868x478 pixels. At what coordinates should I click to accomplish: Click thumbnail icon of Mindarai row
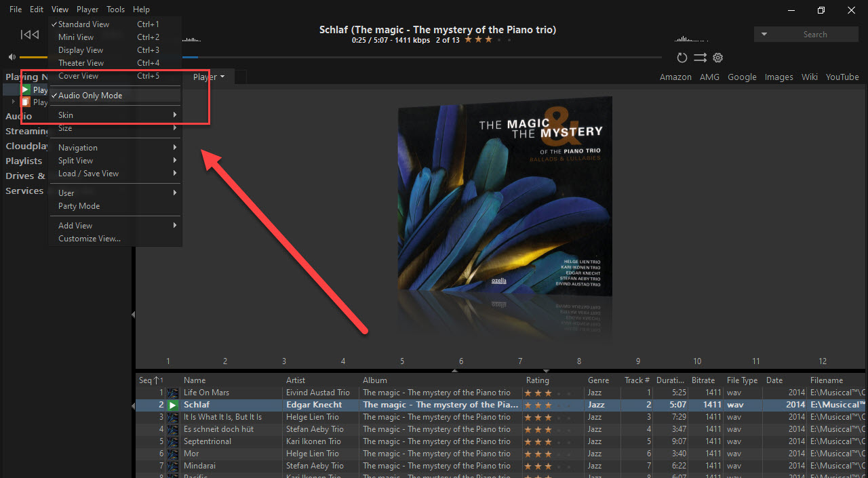(173, 466)
